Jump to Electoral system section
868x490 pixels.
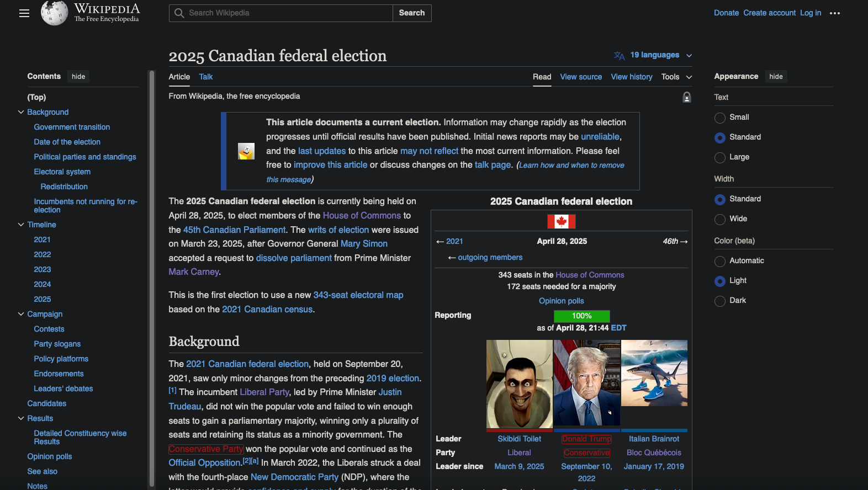tap(62, 172)
